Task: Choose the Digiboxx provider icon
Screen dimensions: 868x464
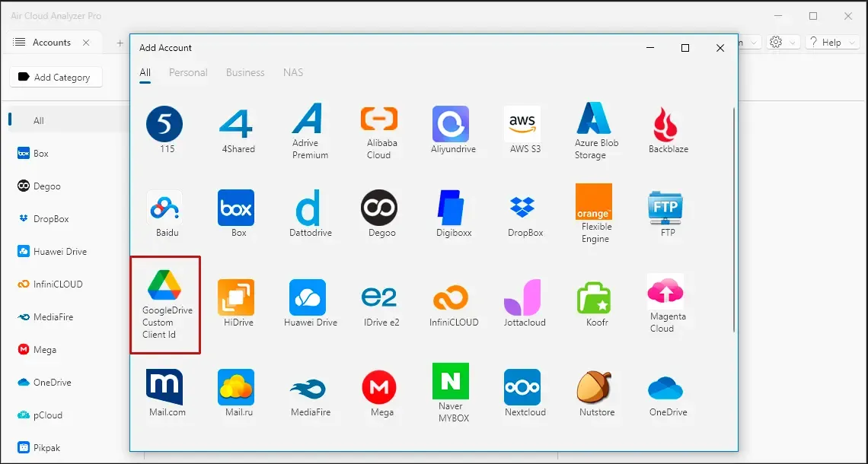Action: pos(451,208)
